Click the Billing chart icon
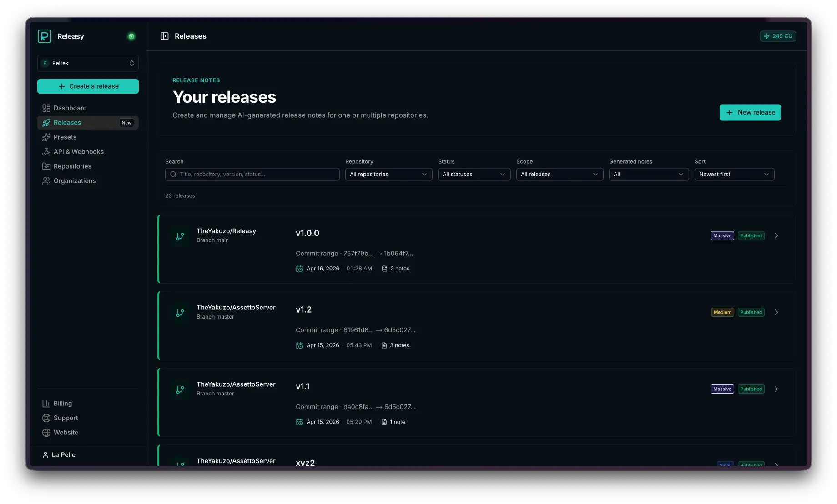837x504 pixels. coord(46,404)
